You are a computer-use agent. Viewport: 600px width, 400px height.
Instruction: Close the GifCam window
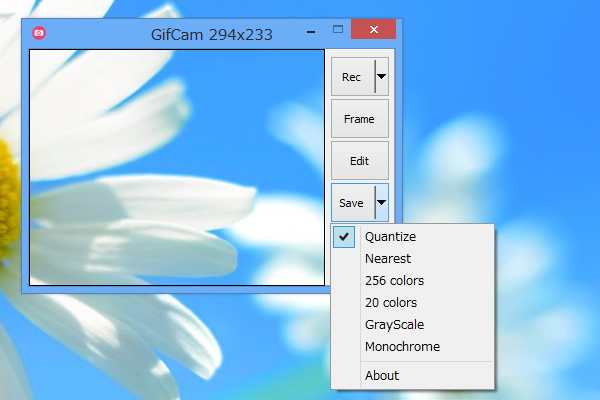(x=373, y=29)
